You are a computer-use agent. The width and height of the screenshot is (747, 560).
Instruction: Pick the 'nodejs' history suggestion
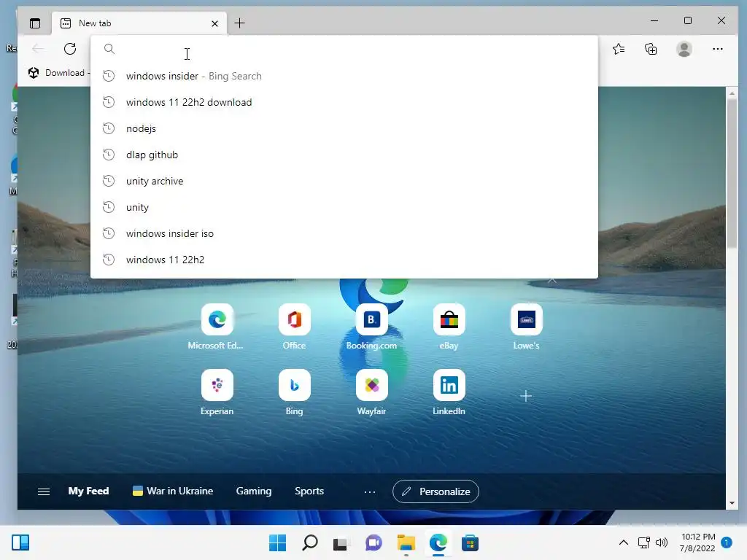tap(344, 128)
